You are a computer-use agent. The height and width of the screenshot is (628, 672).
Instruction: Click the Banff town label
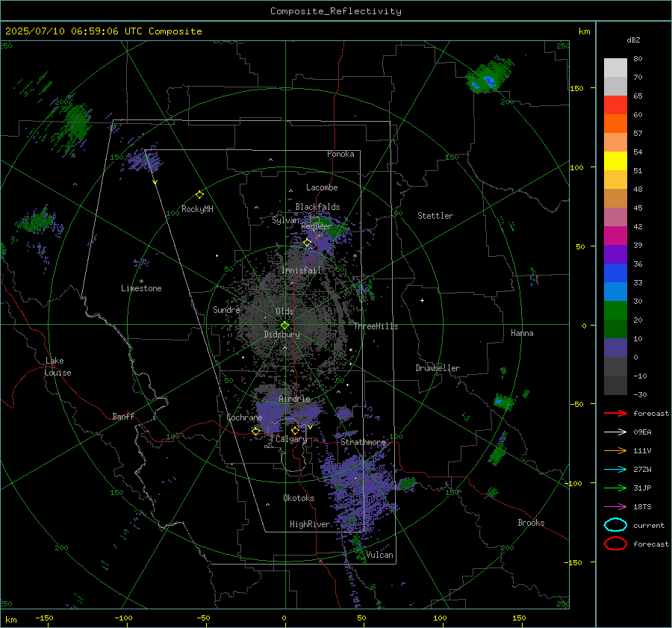tap(123, 416)
